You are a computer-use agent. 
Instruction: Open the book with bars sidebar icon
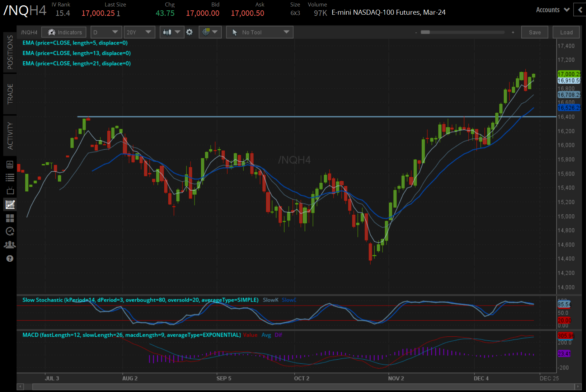tap(10, 164)
